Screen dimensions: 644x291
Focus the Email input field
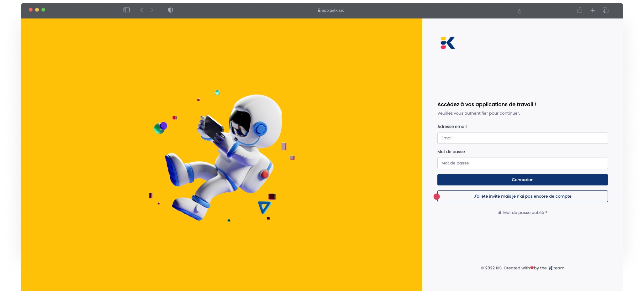pos(522,138)
